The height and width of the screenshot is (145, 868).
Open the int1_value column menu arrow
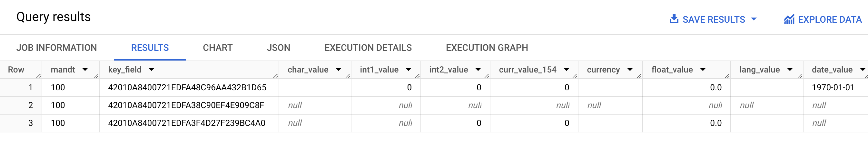409,70
